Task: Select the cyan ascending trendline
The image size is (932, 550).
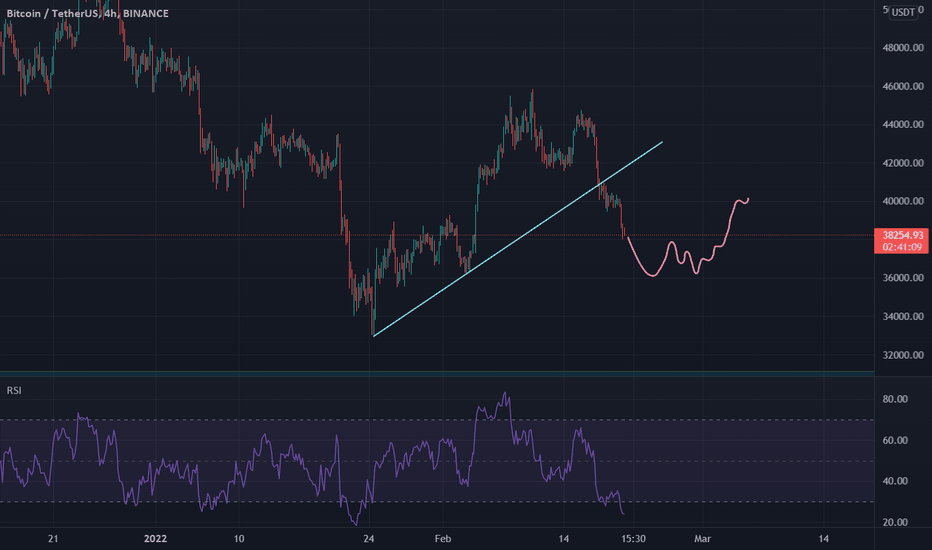Action: [518, 239]
